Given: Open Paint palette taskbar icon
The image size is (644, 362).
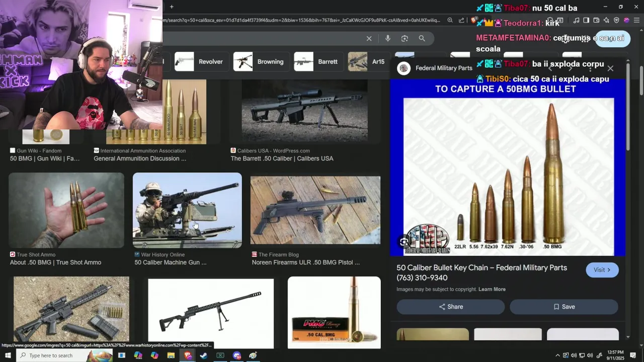Looking at the screenshot, I should tap(253, 355).
